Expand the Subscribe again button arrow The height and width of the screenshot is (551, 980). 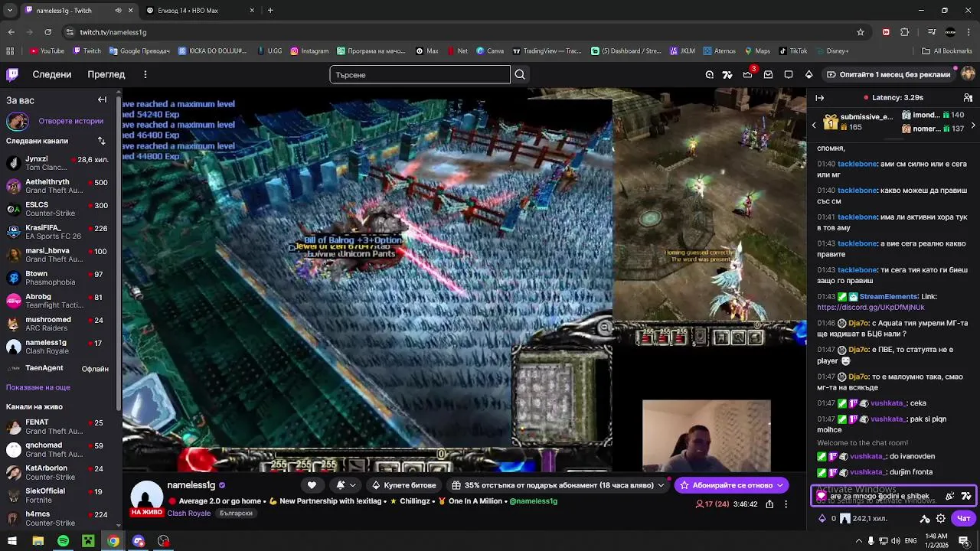(x=779, y=485)
